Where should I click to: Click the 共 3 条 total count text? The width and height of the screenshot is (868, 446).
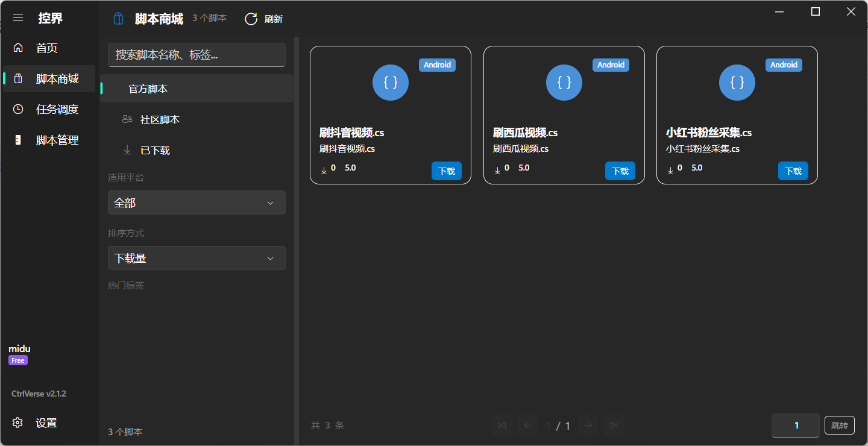(x=327, y=426)
